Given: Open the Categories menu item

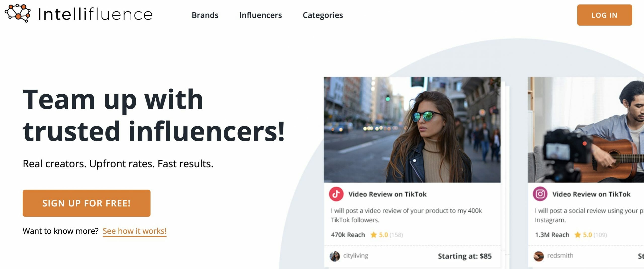Looking at the screenshot, I should pyautogui.click(x=323, y=15).
